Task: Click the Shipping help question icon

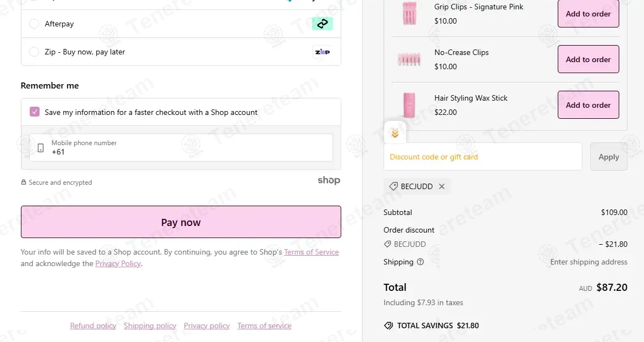Action: coord(420,262)
